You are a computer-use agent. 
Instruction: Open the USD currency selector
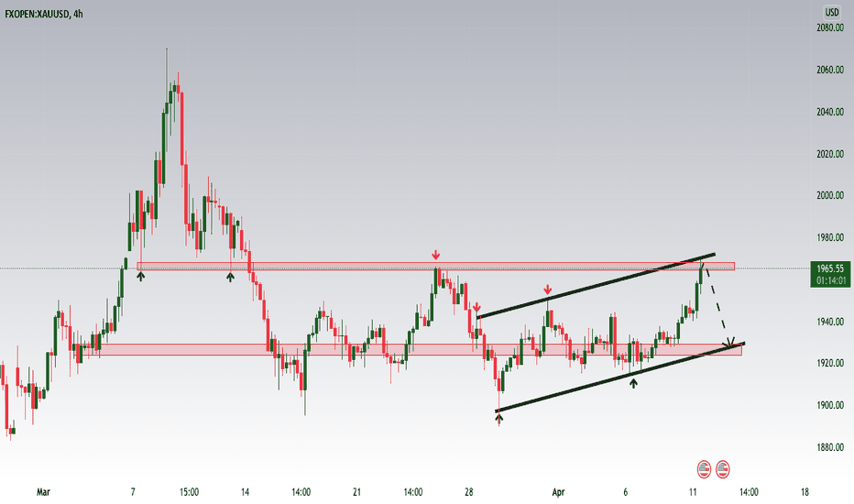click(832, 12)
